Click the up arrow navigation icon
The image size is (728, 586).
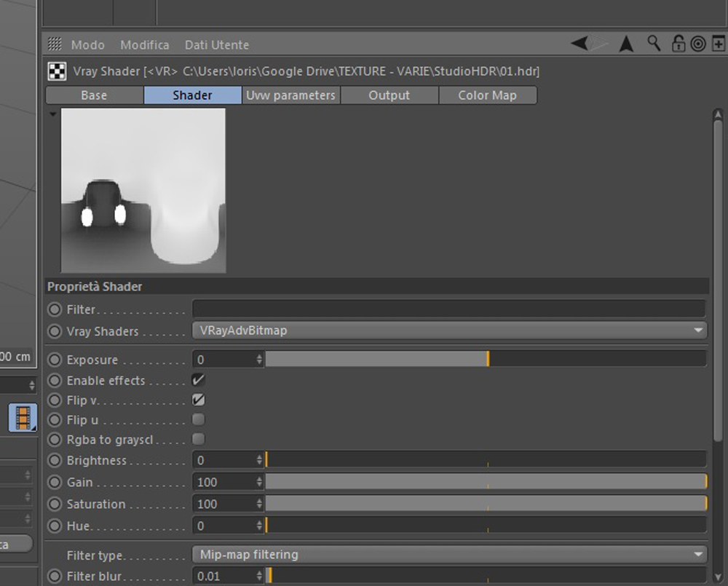click(x=626, y=44)
